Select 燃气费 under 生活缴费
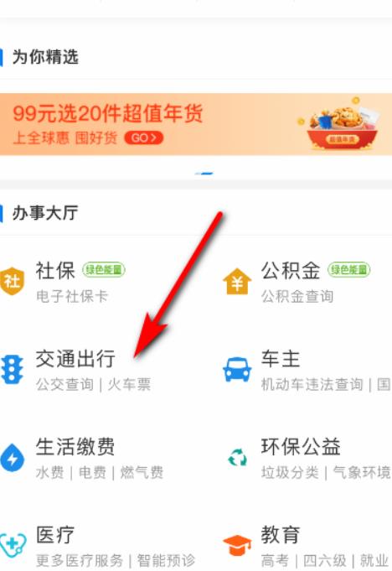Viewport: 392px width, 571px height. [142, 473]
